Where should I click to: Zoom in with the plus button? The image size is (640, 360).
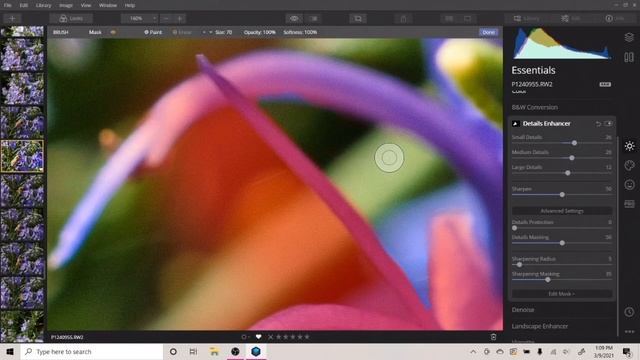click(x=180, y=18)
